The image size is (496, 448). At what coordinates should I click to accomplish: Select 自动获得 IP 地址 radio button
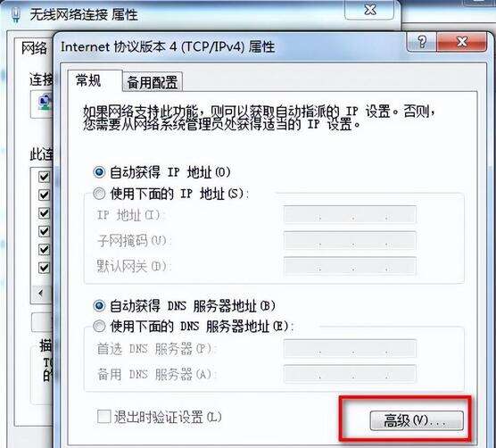[x=99, y=172]
